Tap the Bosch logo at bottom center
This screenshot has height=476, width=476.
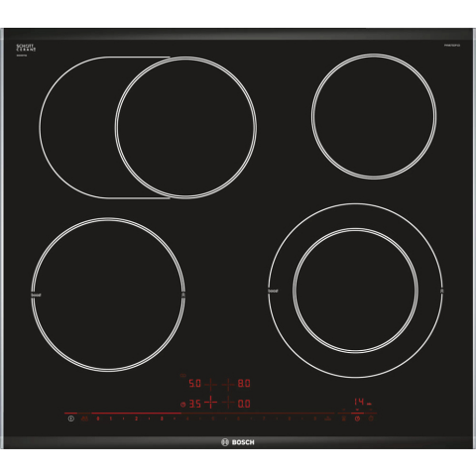(238, 442)
